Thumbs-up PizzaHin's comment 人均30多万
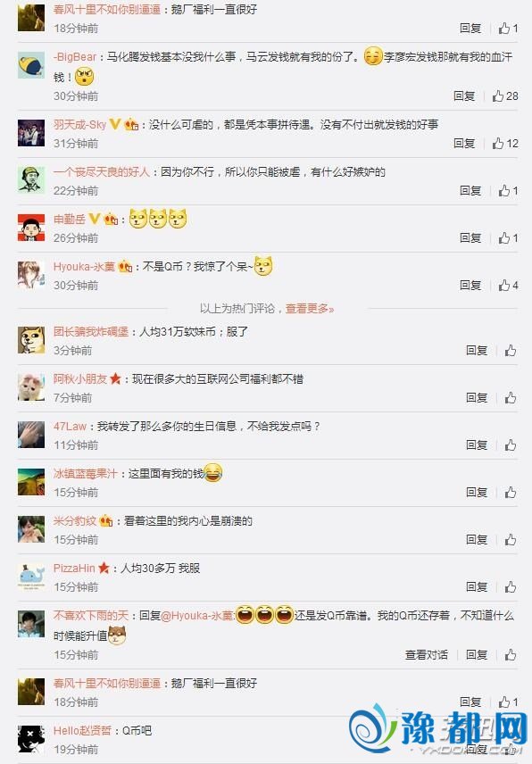Viewport: 532px width, 764px height. (511, 586)
